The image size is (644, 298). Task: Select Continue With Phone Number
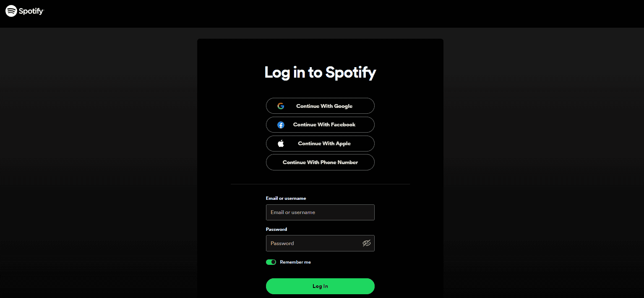point(320,162)
